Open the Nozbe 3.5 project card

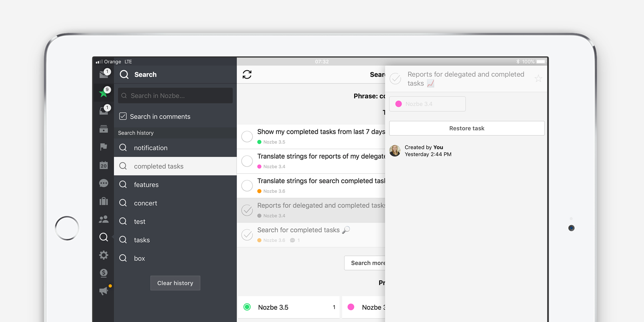[289, 307]
